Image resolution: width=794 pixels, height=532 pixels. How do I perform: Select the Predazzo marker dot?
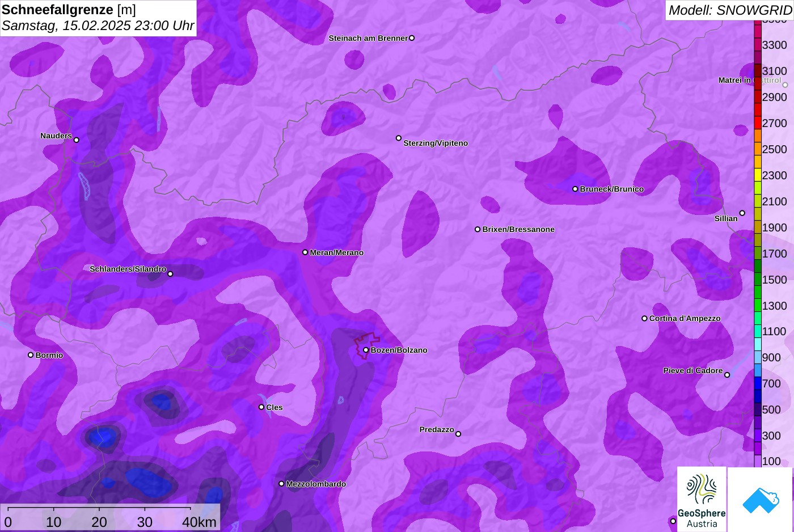click(x=458, y=434)
